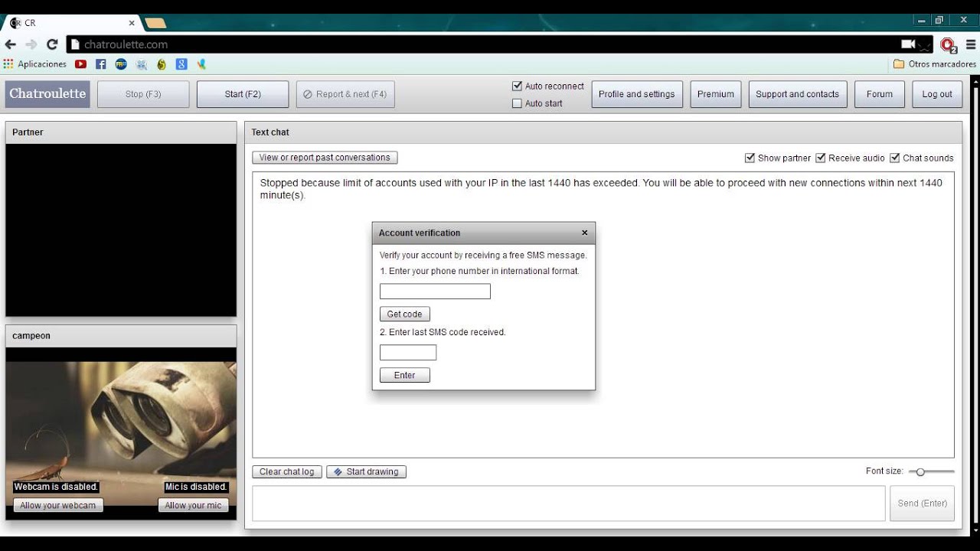Click the Clear chat log button
The height and width of the screenshot is (551, 980).
pyautogui.click(x=287, y=471)
